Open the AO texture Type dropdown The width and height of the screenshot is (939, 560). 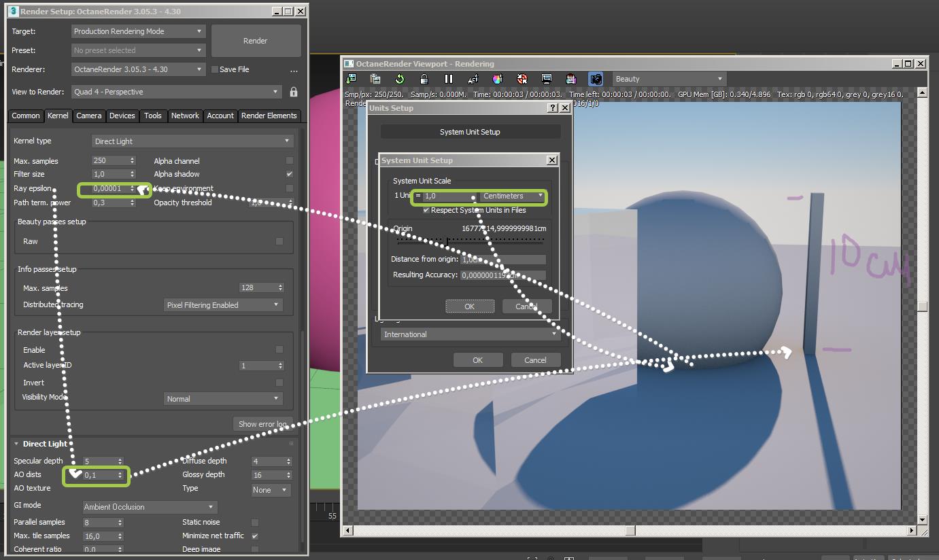pos(271,490)
